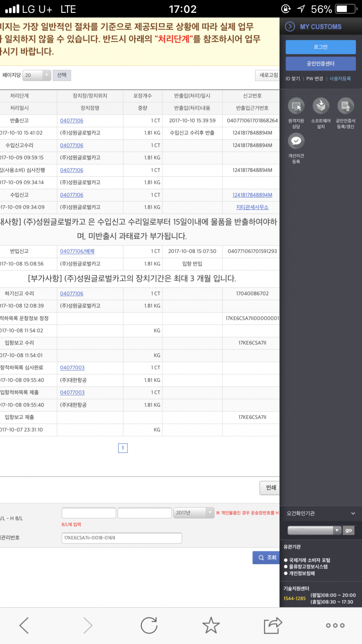Click the 040771061701591293 declaration number
362x644 pixels.
pyautogui.click(x=252, y=251)
